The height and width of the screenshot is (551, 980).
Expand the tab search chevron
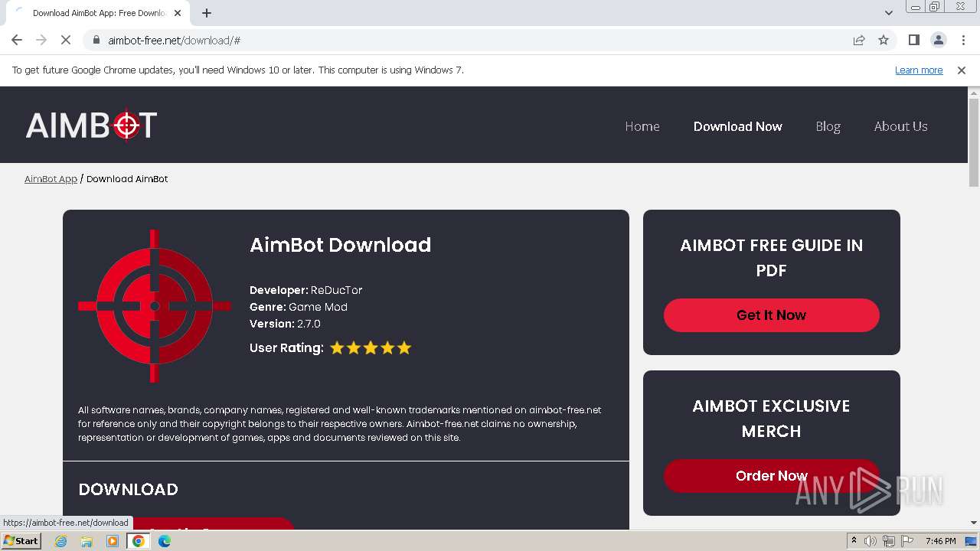[x=888, y=13]
